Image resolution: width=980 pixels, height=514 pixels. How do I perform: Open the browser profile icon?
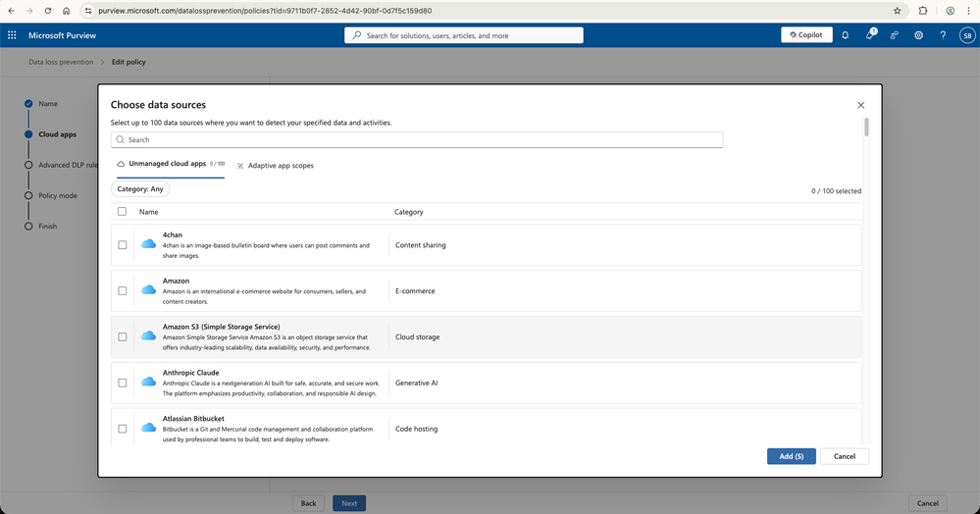pos(950,11)
